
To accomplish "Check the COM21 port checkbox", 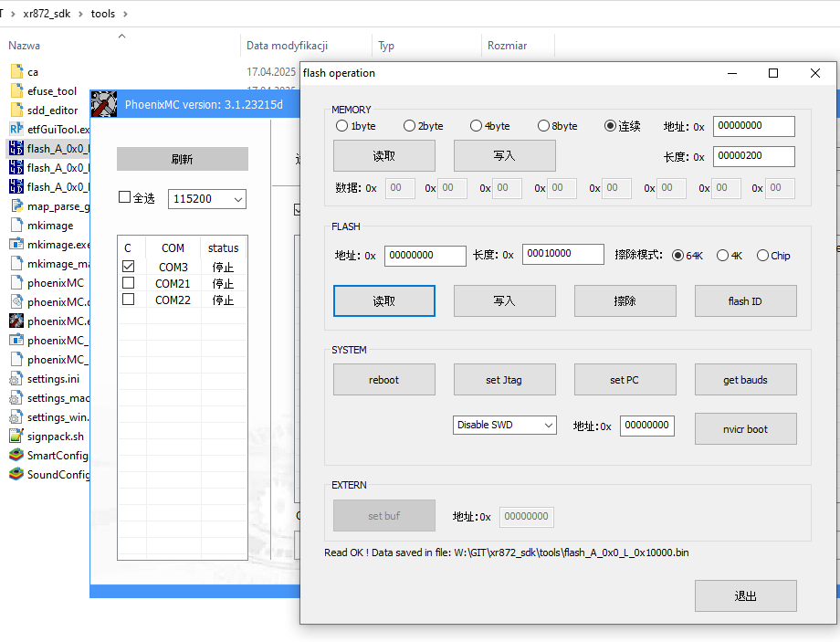I will [x=128, y=283].
